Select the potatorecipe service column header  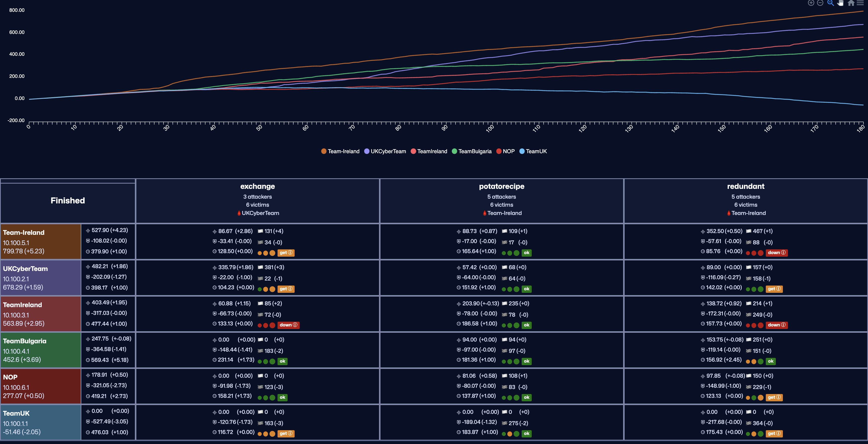tap(501, 186)
